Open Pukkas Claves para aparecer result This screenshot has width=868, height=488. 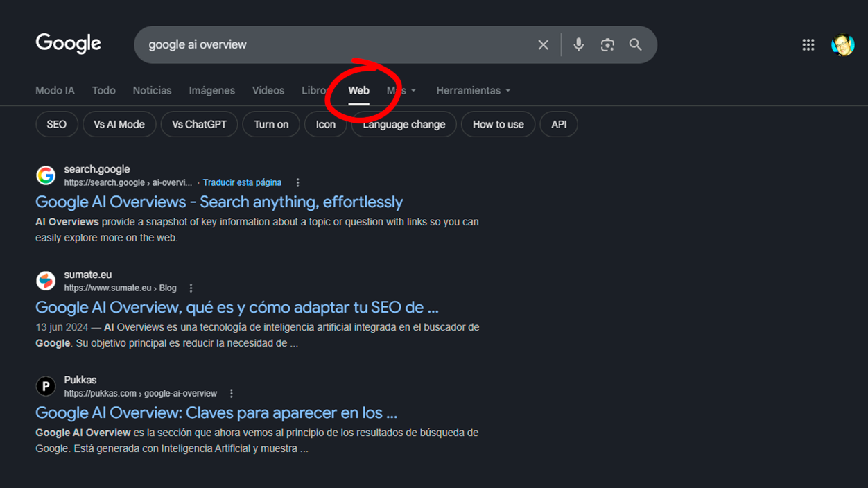(216, 413)
